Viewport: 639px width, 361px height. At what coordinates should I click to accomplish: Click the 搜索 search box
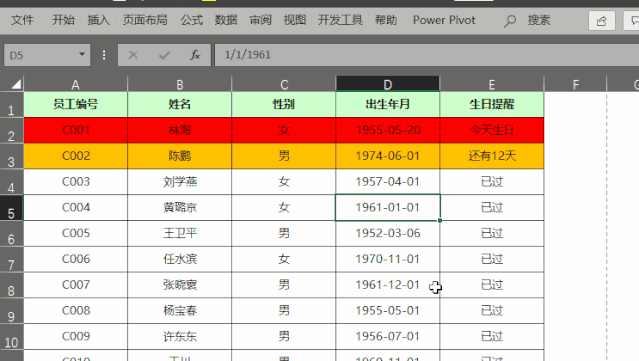click(539, 20)
